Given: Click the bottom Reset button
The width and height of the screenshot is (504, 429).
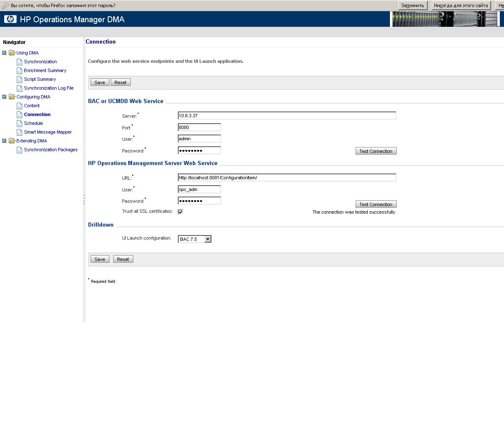Looking at the screenshot, I should coord(123,259).
